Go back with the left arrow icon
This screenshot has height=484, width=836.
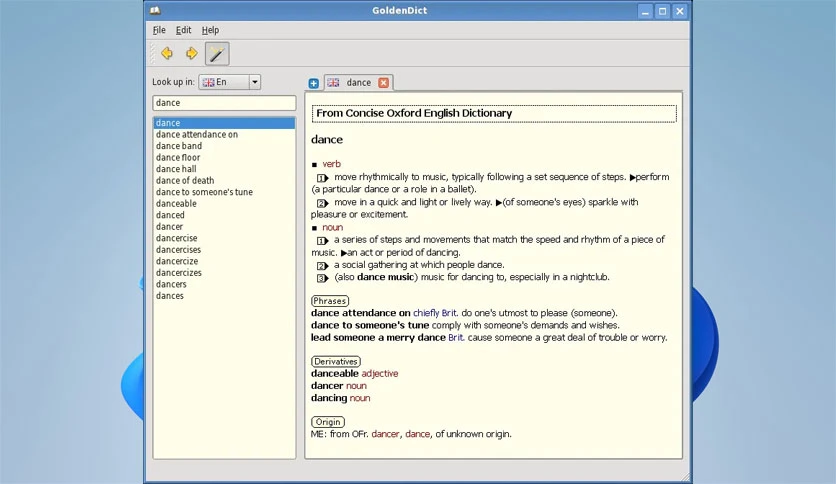click(x=167, y=53)
